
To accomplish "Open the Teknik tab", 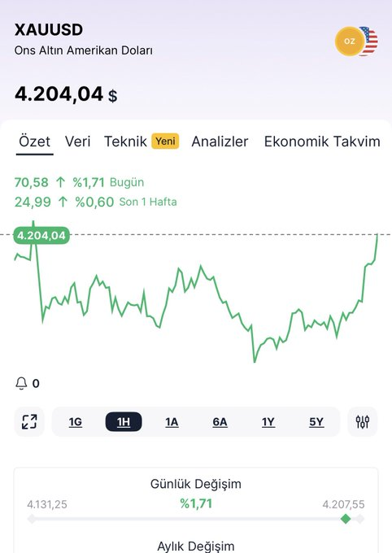I will pos(125,142).
